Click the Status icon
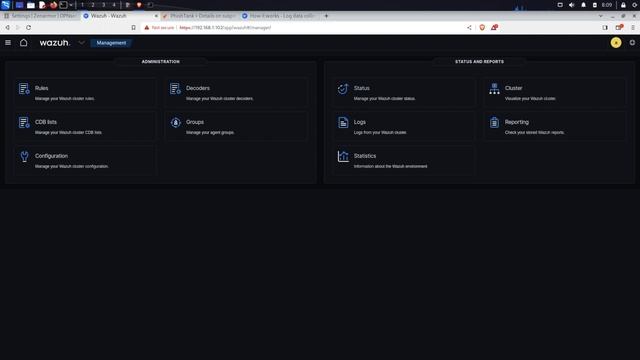 click(343, 89)
